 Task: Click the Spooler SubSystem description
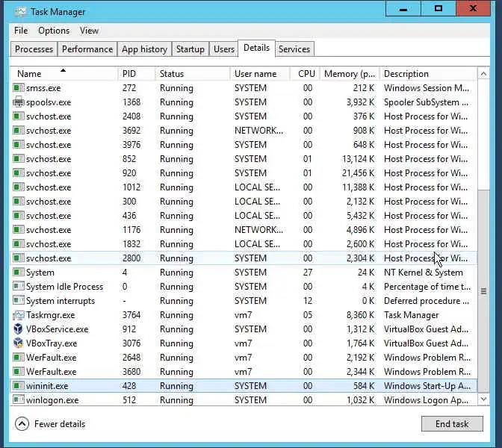tap(426, 102)
